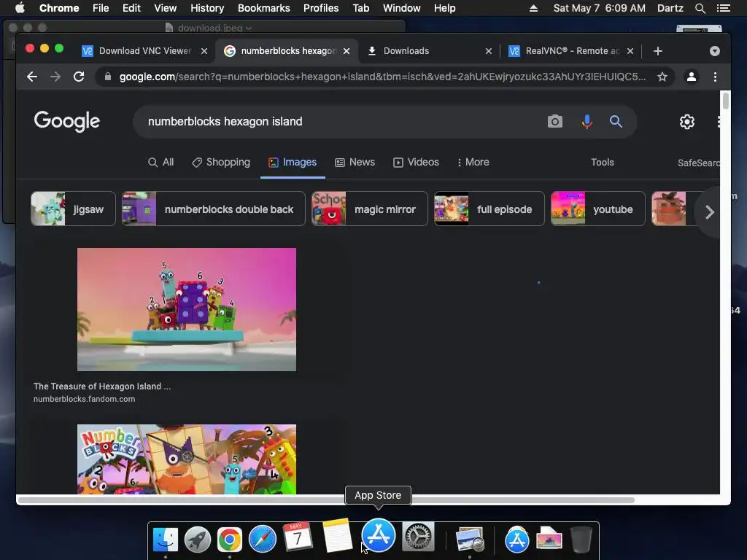This screenshot has height=560, width=747.
Task: Open a new tab with plus button
Action: click(x=658, y=51)
